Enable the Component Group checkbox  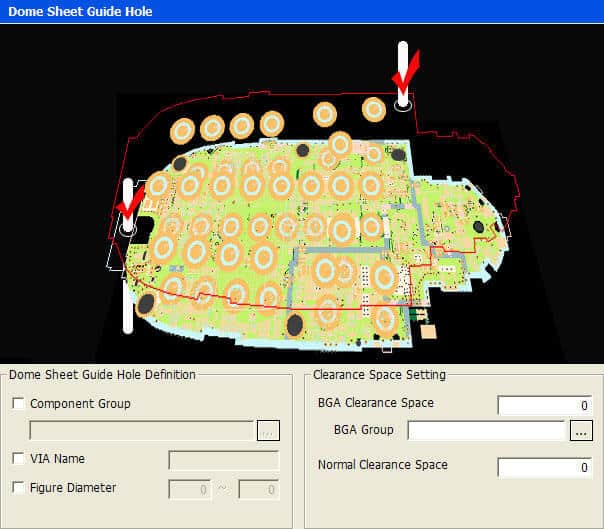click(18, 403)
